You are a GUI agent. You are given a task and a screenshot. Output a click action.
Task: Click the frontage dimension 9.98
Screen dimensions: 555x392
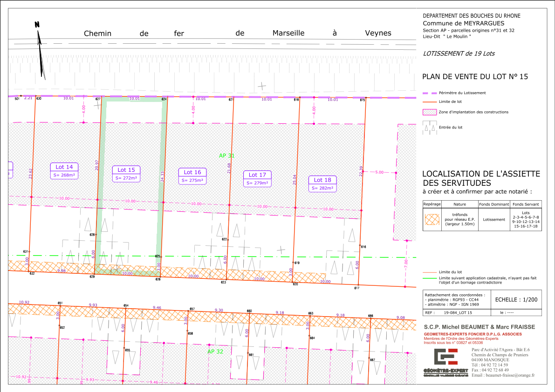[x=62, y=271]
